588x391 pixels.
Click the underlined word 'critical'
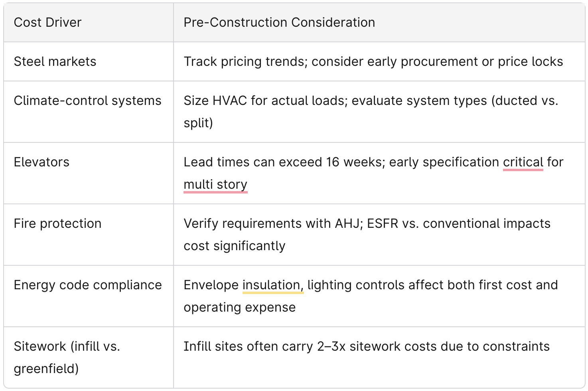tap(523, 162)
